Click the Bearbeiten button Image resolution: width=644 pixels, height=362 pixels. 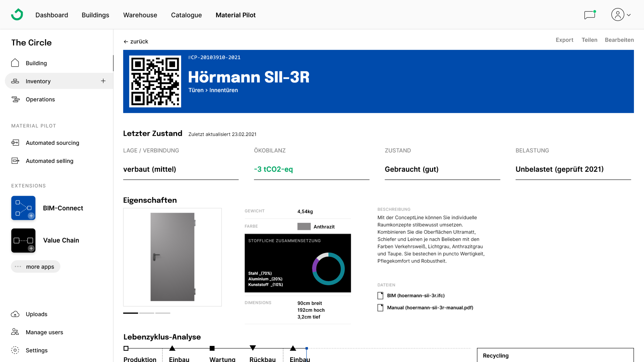click(619, 40)
